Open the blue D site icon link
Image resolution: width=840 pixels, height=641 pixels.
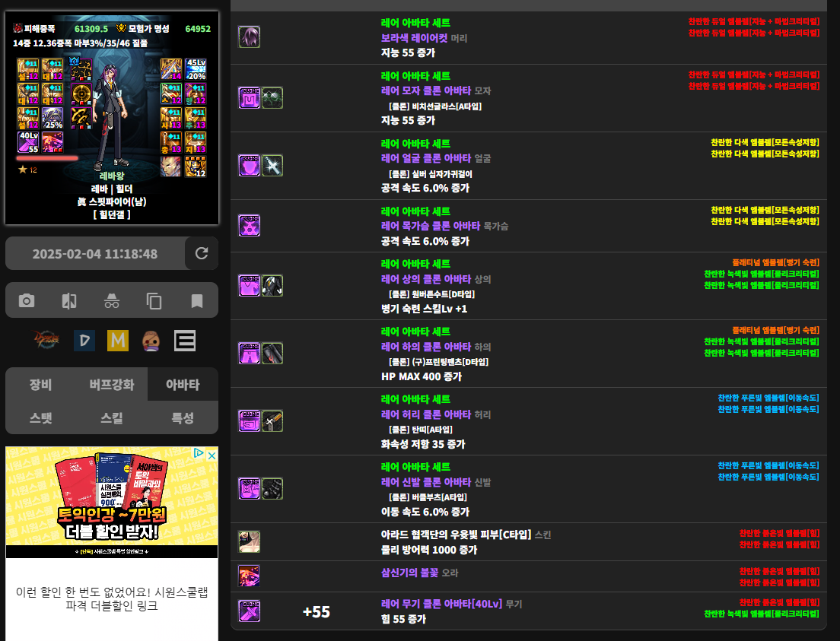tap(84, 341)
